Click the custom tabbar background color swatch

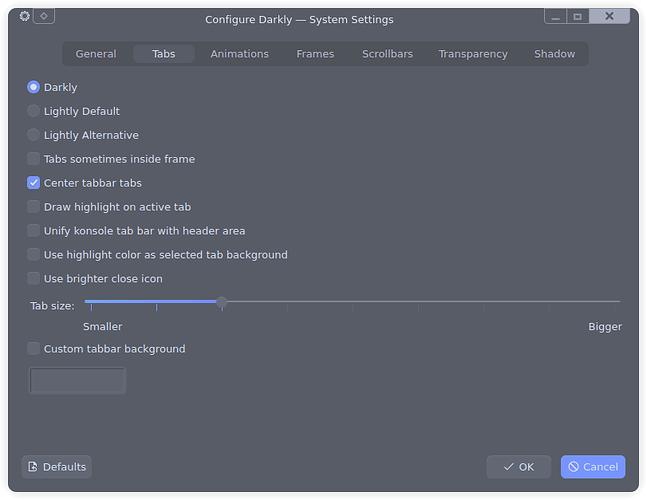coord(77,381)
